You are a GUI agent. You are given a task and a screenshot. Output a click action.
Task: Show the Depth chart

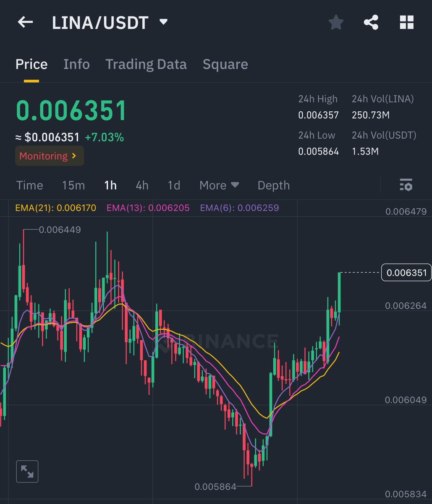[x=274, y=185]
